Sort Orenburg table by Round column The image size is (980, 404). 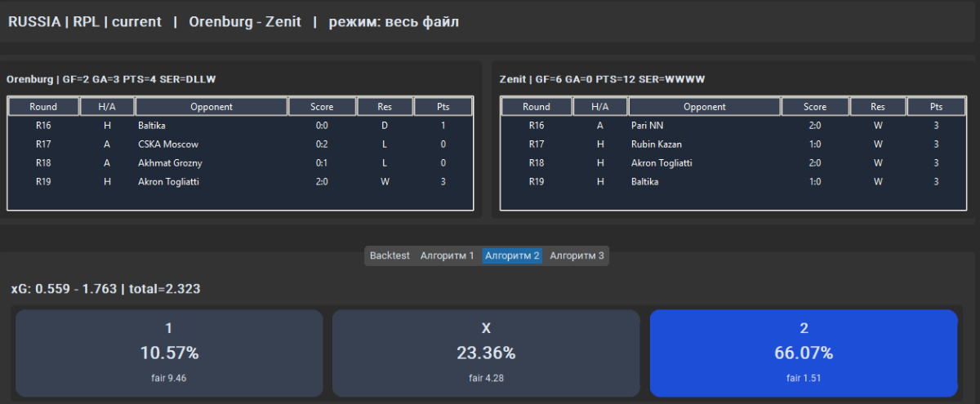pyautogui.click(x=43, y=107)
